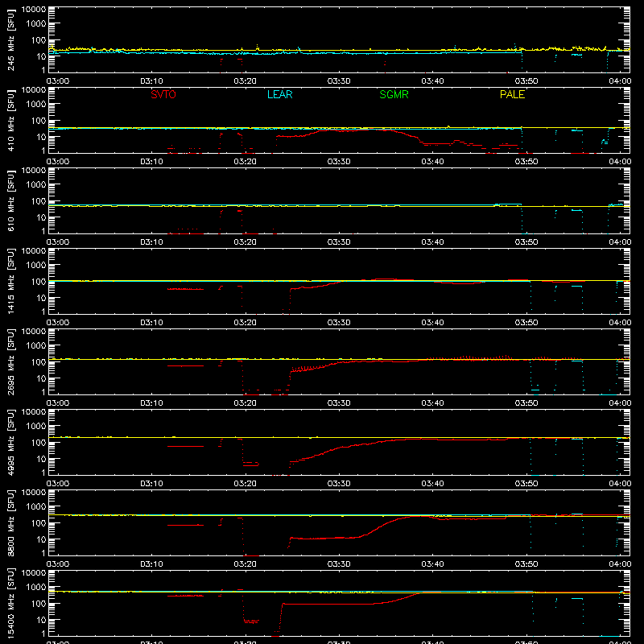Click the 03:40 tick label under 2695 MHz plot

(x=432, y=403)
